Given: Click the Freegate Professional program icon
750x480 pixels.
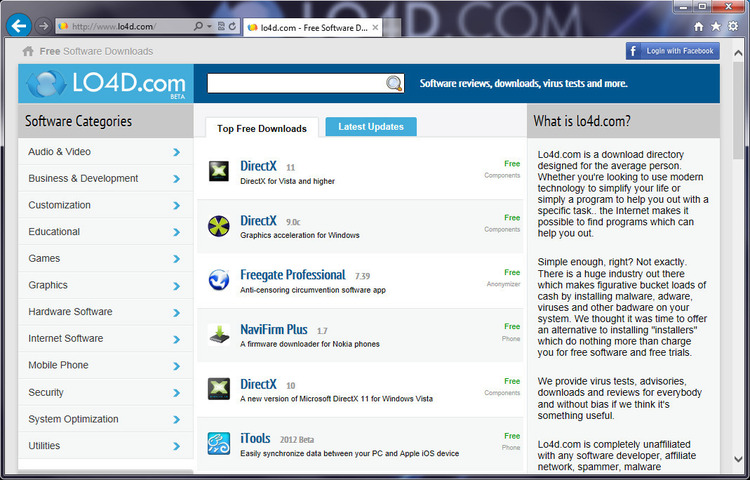Looking at the screenshot, I should pos(219,280).
